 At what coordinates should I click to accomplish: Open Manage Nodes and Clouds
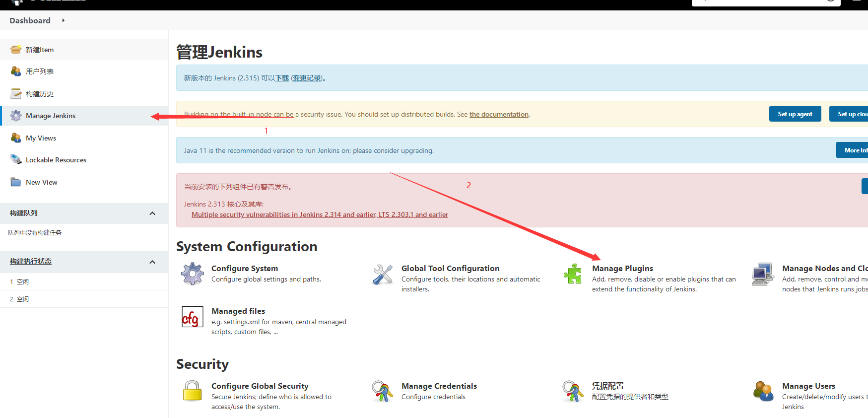[x=825, y=268]
